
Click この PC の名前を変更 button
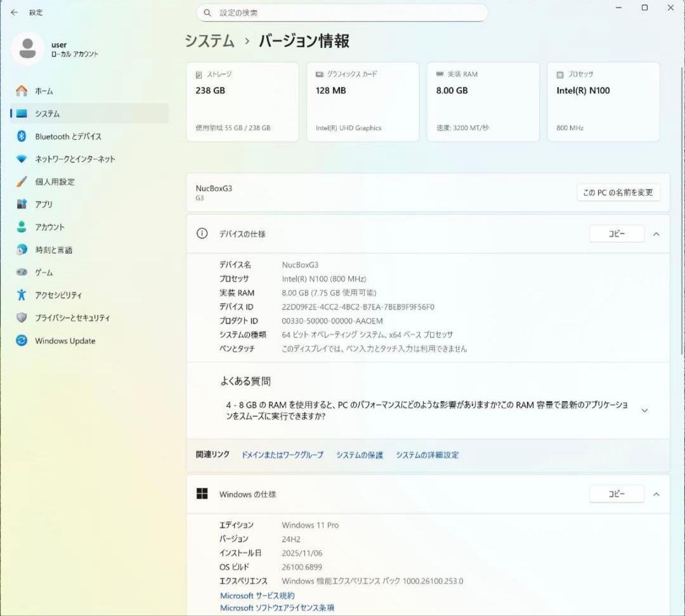[618, 192]
